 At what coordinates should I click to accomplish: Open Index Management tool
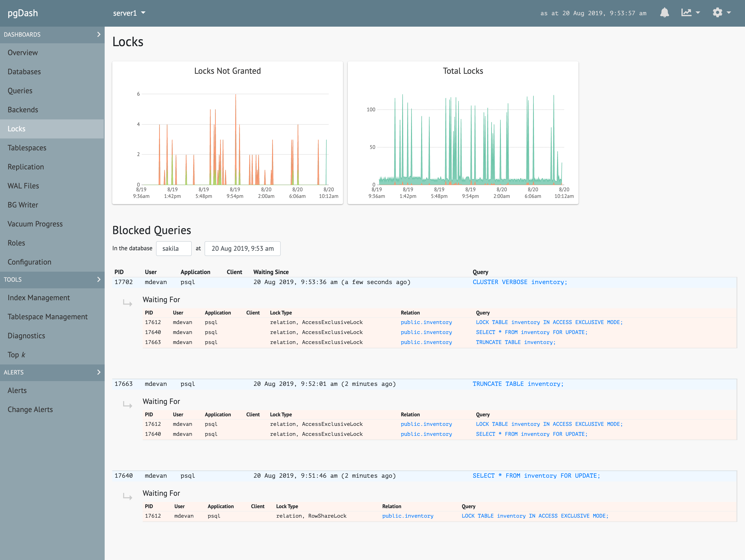[x=39, y=298]
